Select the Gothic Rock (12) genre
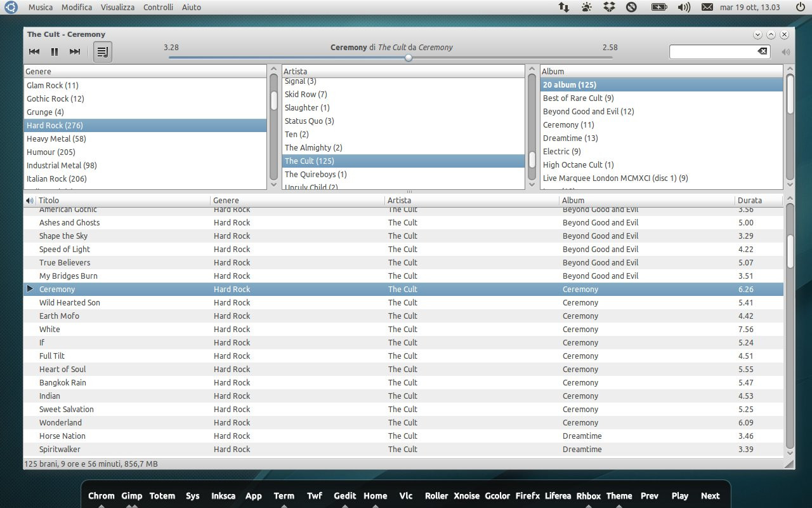Image resolution: width=812 pixels, height=508 pixels. [145, 98]
